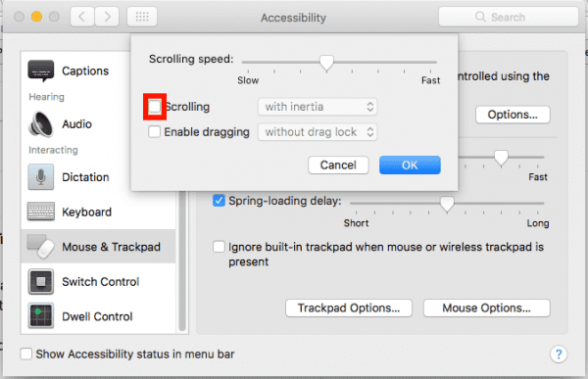Image resolution: width=588 pixels, height=379 pixels.
Task: Confirm with the OK button
Action: click(x=410, y=165)
